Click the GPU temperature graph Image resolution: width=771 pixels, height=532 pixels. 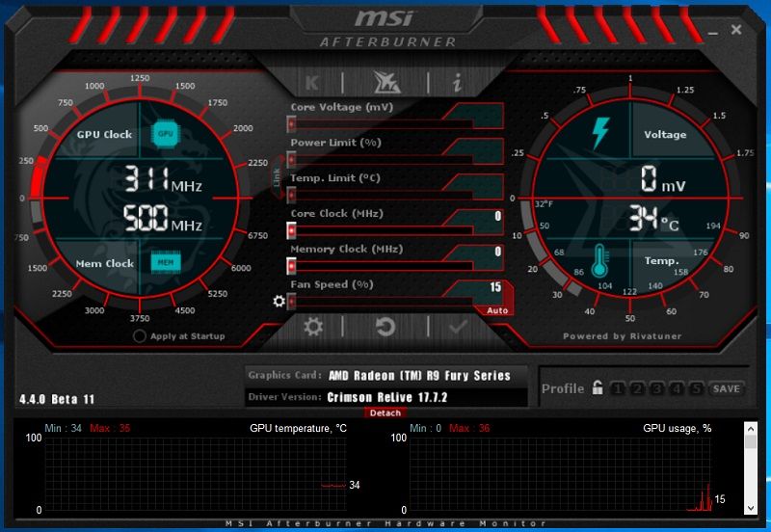click(x=196, y=474)
